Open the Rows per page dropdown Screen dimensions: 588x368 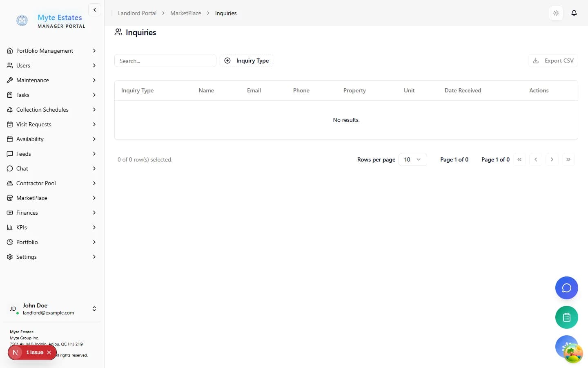(x=412, y=159)
